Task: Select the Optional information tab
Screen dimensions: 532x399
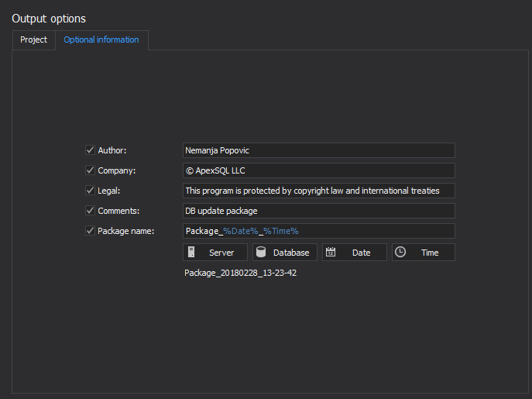Action: 101,40
